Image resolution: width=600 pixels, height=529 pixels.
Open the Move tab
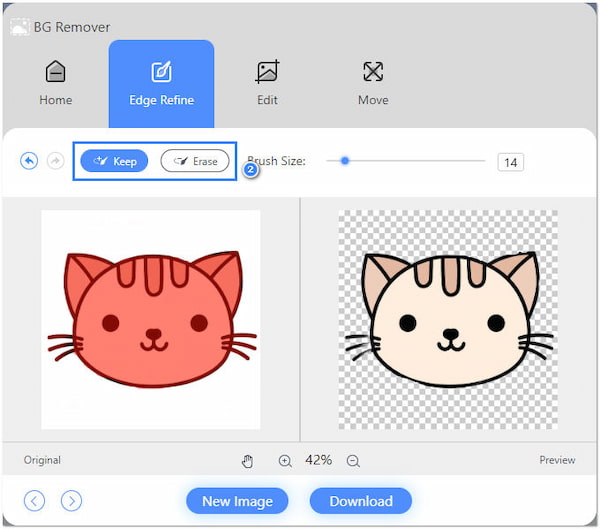pos(373,83)
